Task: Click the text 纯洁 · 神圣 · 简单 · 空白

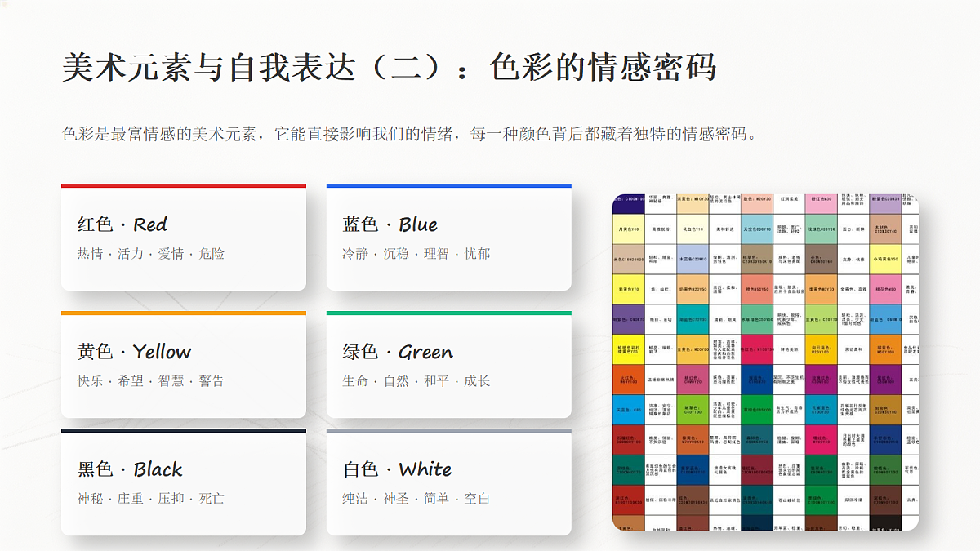Action: [x=416, y=499]
